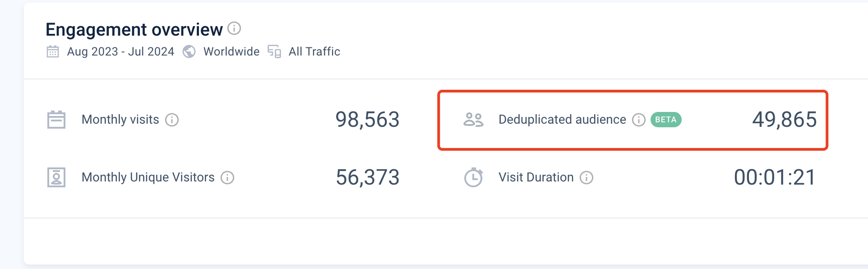The height and width of the screenshot is (269, 868).
Task: Open the info tooltip for Visit Duration
Action: tap(586, 177)
